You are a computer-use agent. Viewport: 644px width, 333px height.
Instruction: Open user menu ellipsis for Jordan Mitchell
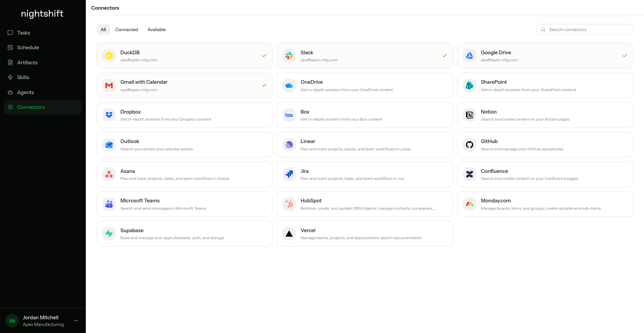pyautogui.click(x=76, y=321)
